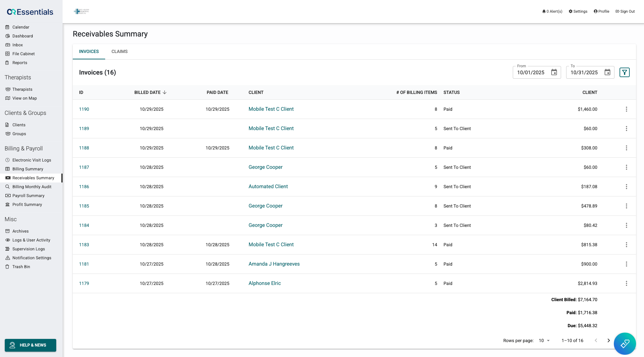Click the Help & News button
This screenshot has width=644, height=357.
tap(31, 345)
